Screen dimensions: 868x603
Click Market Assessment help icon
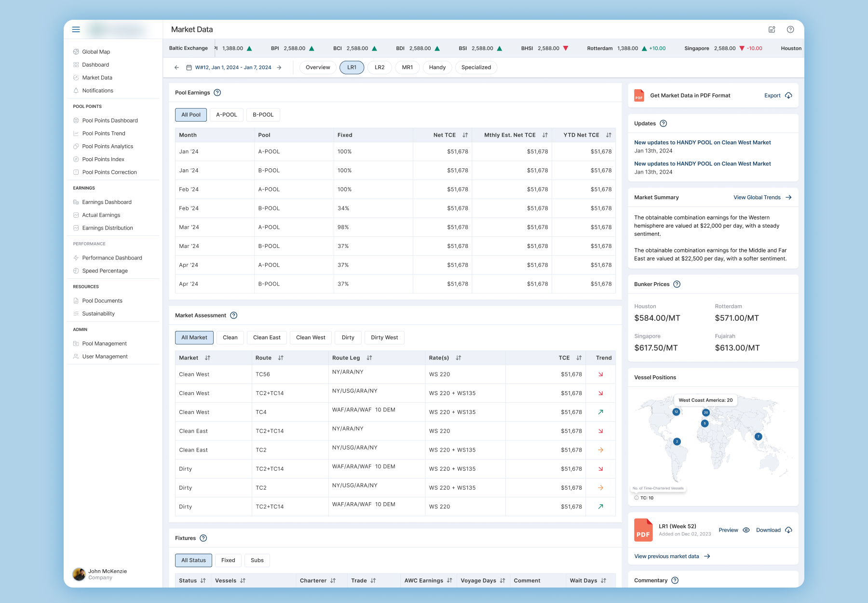click(234, 315)
